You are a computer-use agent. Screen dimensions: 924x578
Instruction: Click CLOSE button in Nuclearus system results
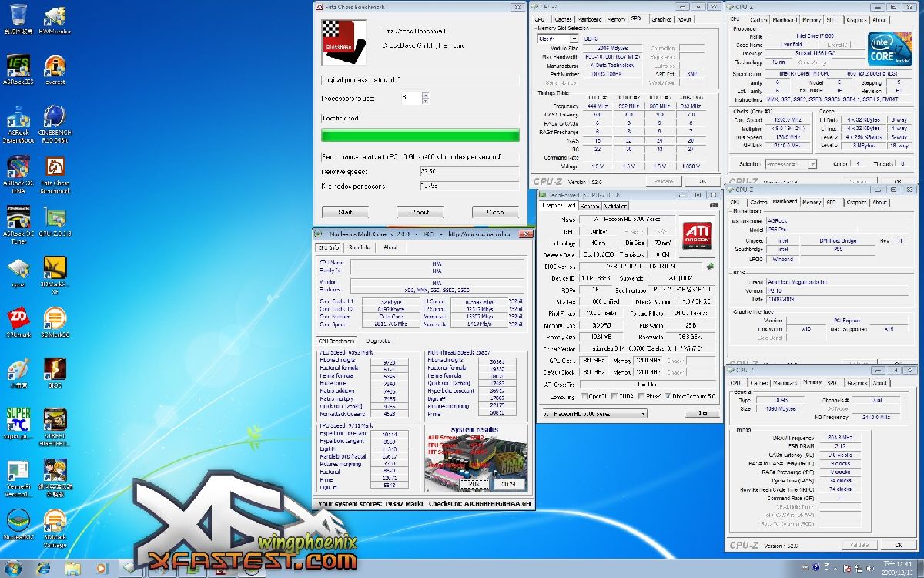509,484
